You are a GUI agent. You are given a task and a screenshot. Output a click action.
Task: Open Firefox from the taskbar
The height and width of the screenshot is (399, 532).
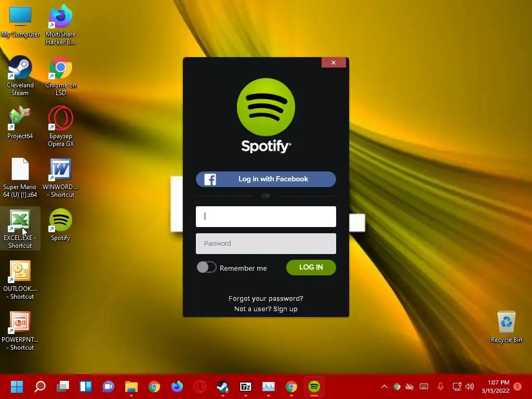177,387
